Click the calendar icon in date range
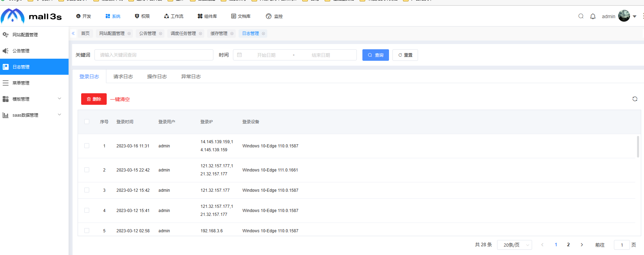 [240, 55]
